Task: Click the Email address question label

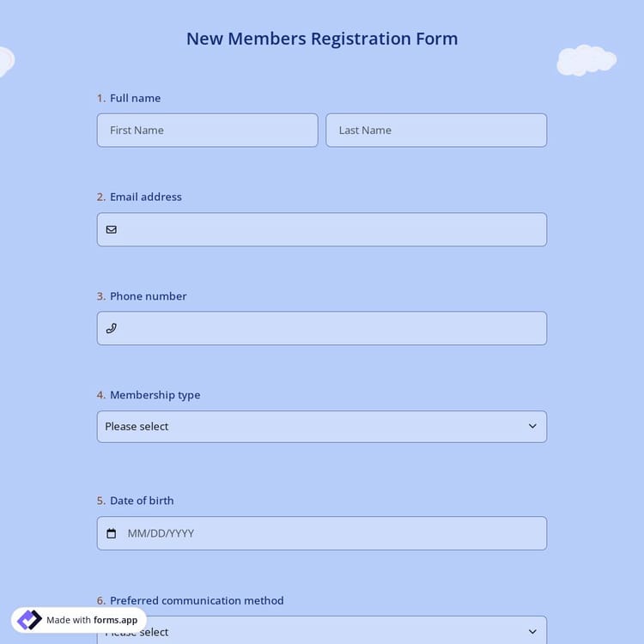Action: click(x=145, y=197)
